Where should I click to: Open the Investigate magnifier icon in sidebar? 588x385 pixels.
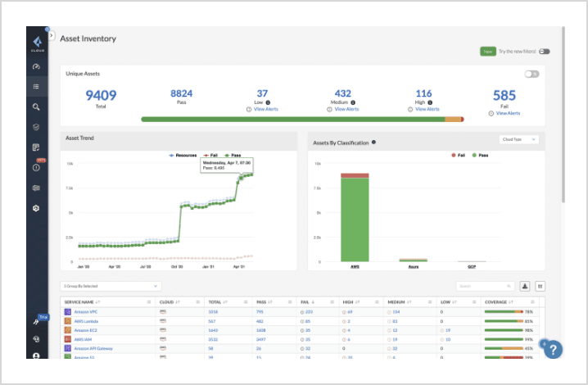36,107
